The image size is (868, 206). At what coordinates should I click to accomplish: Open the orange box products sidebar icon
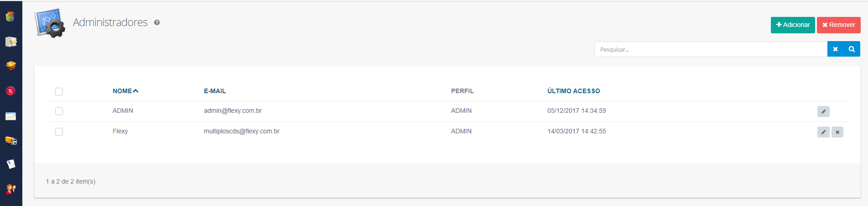10,66
